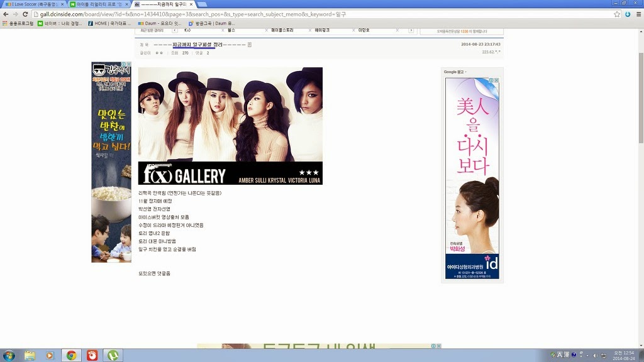Open the HOME 국가대표 bookmark
Screen dimensions: 644x362
(x=109, y=23)
